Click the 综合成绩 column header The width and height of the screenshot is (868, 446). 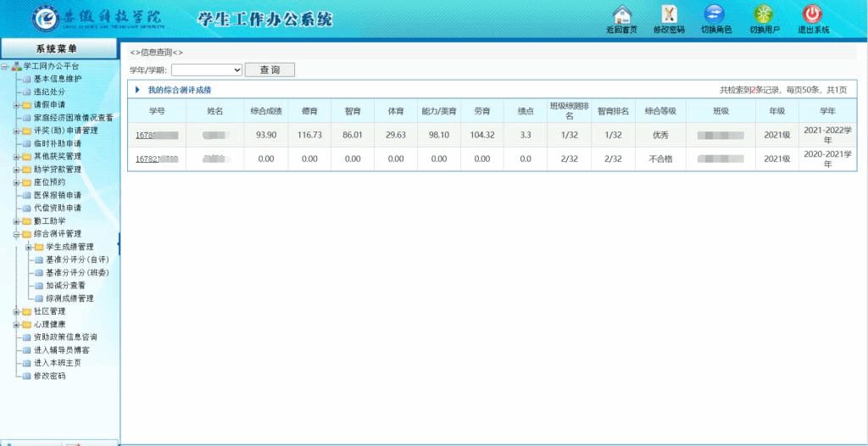click(266, 111)
